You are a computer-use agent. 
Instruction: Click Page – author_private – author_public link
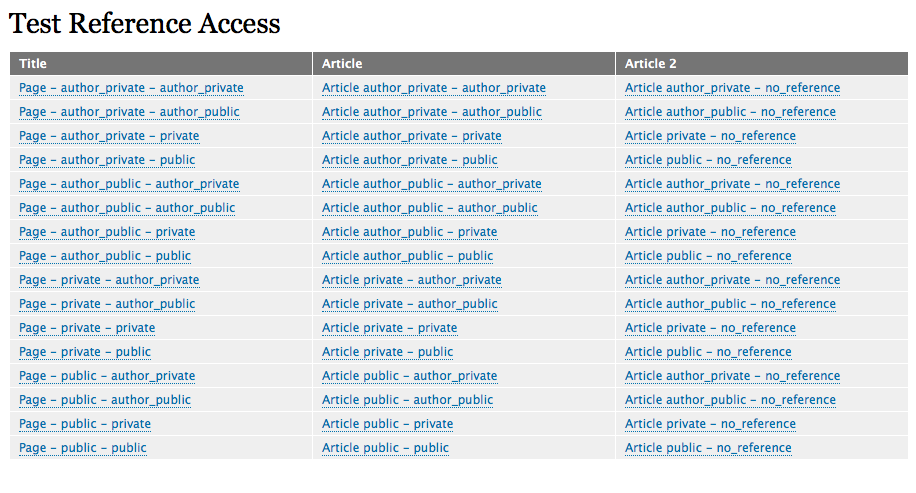point(129,112)
